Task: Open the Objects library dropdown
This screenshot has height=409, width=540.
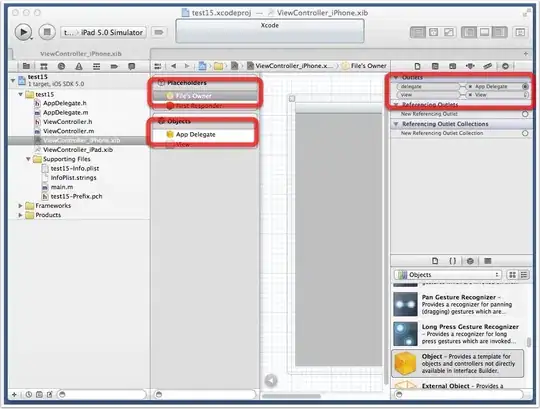Action: (447, 274)
